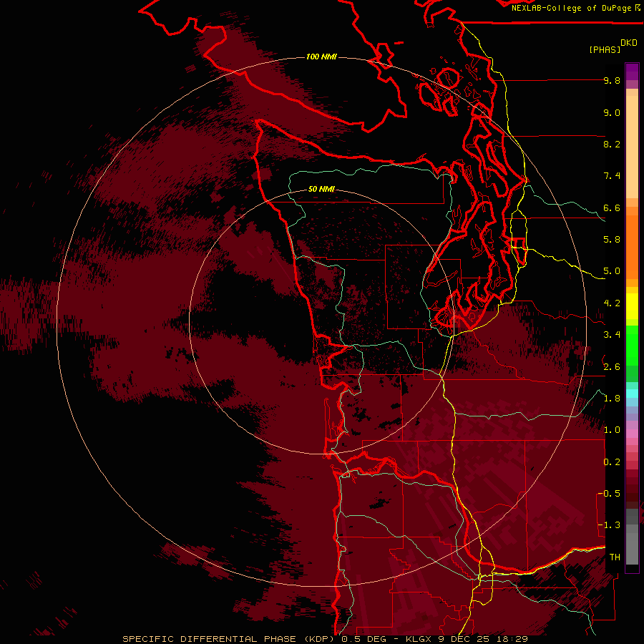Click the 2.6 legend value

612,367
